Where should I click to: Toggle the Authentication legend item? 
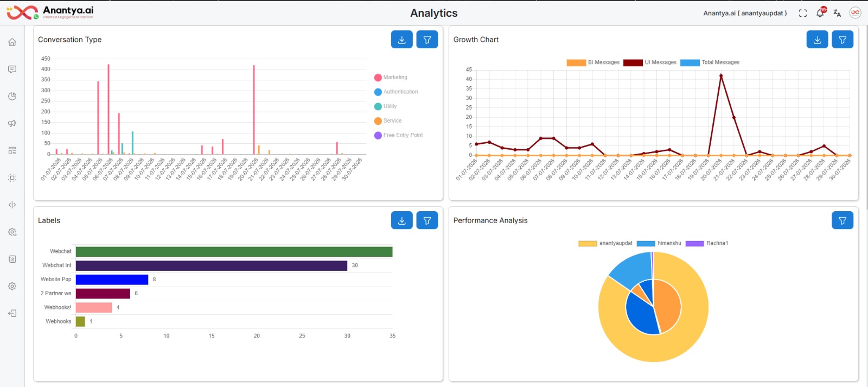coord(396,92)
